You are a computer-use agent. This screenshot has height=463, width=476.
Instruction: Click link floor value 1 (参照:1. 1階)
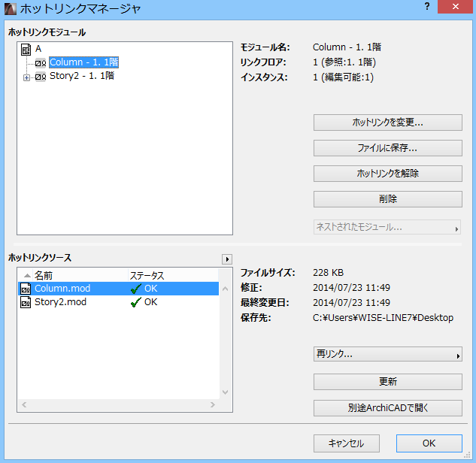tap(344, 62)
